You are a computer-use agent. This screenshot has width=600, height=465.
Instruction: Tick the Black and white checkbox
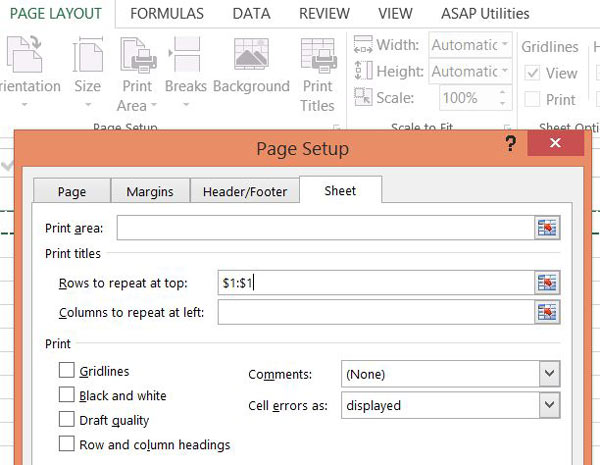67,395
